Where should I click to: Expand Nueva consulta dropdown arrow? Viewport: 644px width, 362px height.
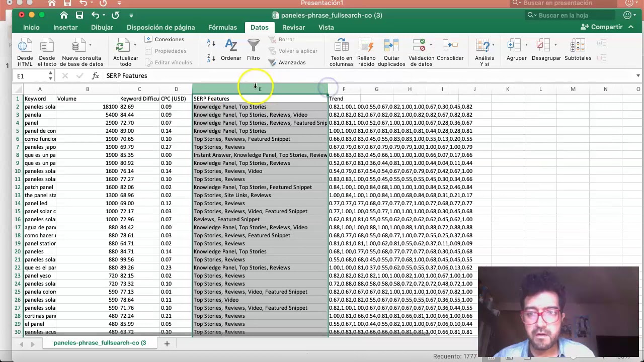point(90,45)
